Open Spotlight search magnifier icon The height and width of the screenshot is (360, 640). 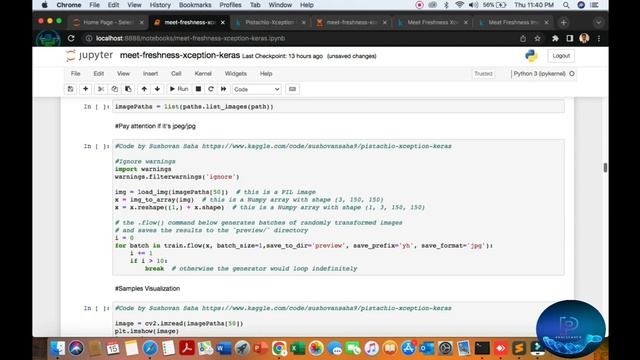click(566, 5)
